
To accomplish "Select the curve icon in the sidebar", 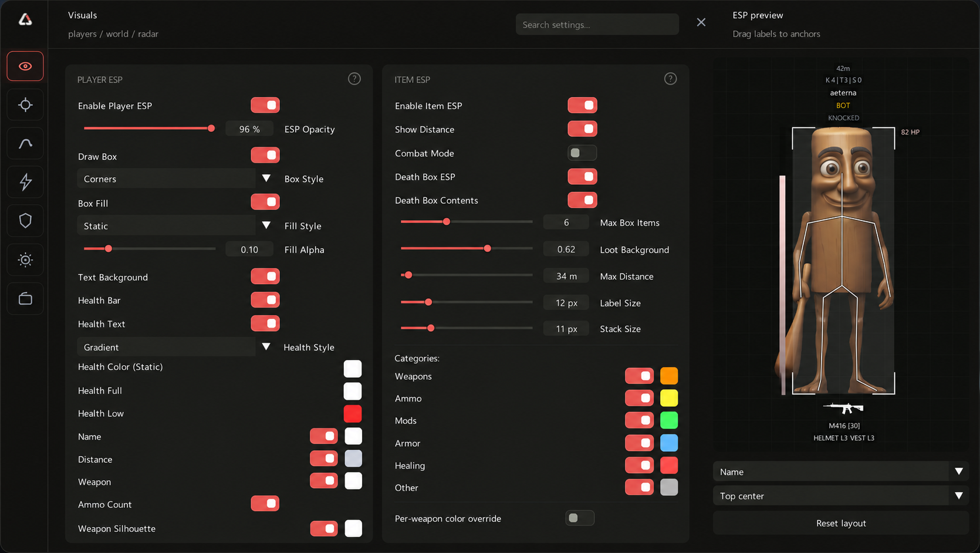I will (25, 144).
